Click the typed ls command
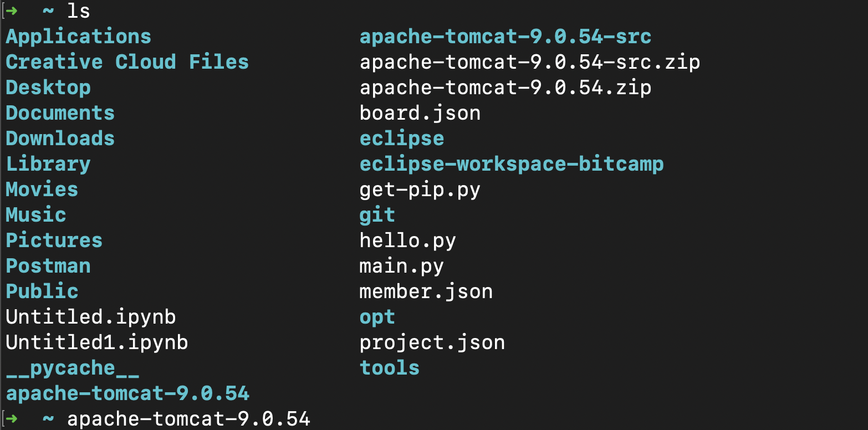868x430 pixels. coord(78,11)
